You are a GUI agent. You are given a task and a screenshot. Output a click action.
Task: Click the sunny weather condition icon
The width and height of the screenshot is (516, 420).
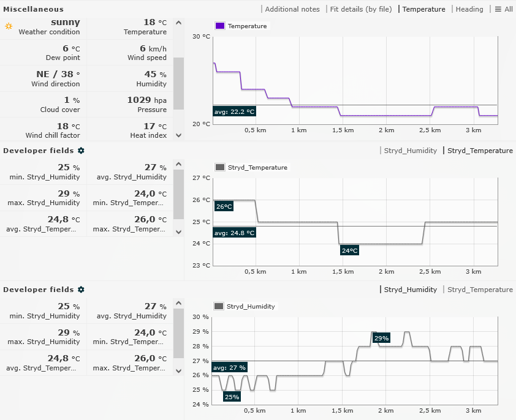[9, 26]
